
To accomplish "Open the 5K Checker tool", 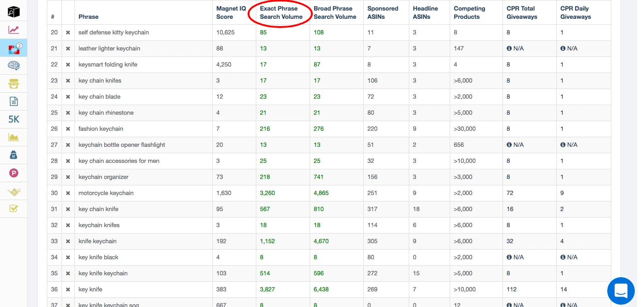I will [x=13, y=119].
